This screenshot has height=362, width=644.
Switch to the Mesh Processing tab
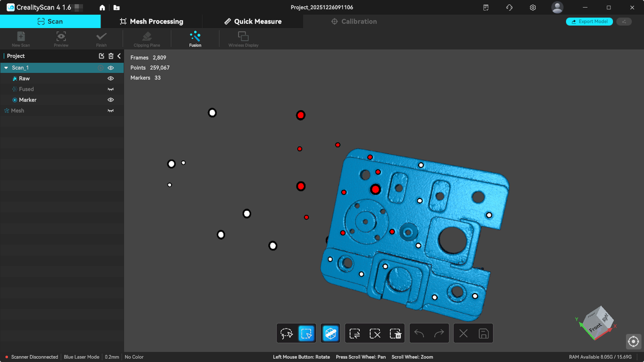pos(151,22)
